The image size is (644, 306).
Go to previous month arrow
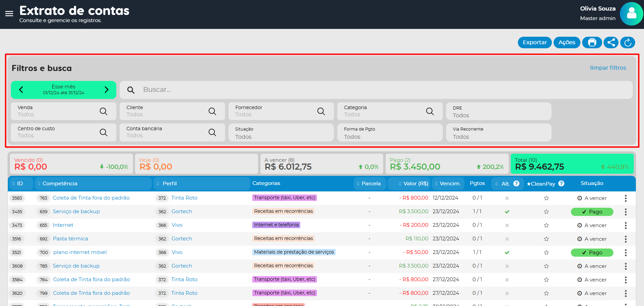click(21, 90)
